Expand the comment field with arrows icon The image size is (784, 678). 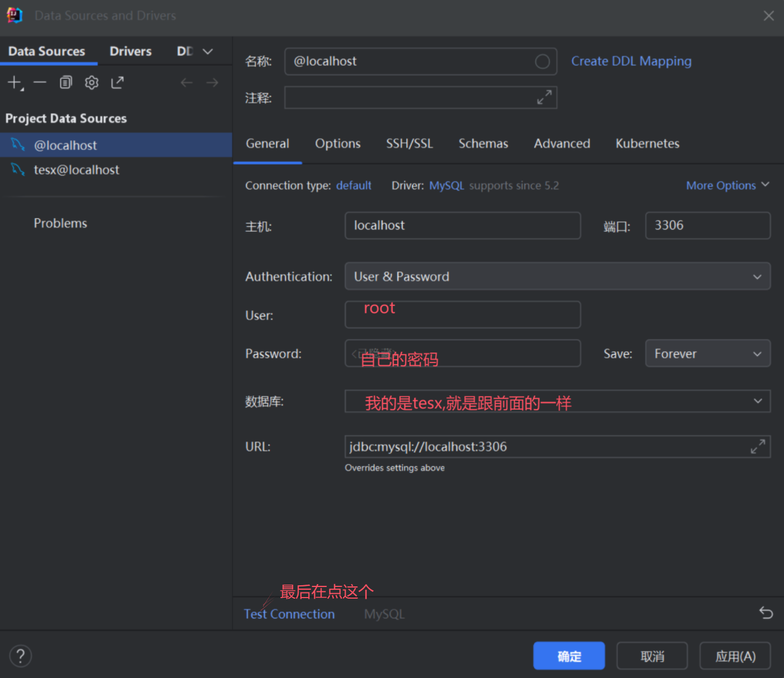click(544, 97)
